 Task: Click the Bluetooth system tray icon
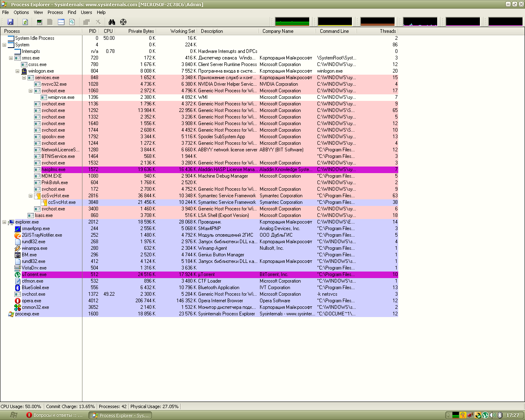click(x=500, y=415)
